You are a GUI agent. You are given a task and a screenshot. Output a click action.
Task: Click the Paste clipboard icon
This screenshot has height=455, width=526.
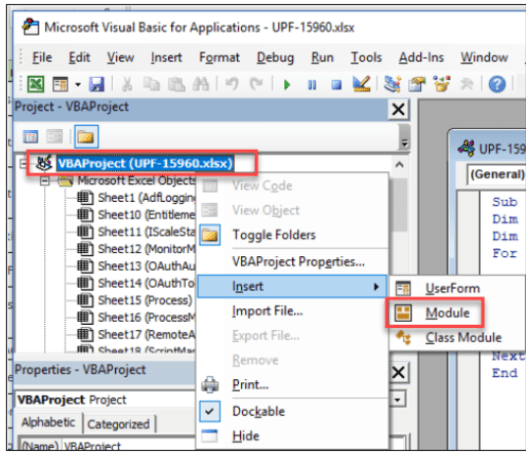tap(176, 84)
